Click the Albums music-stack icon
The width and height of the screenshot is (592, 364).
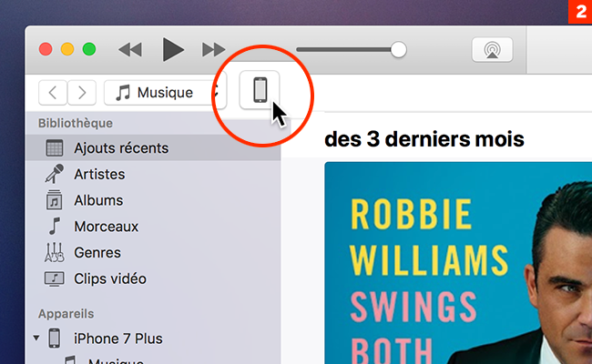coord(55,200)
